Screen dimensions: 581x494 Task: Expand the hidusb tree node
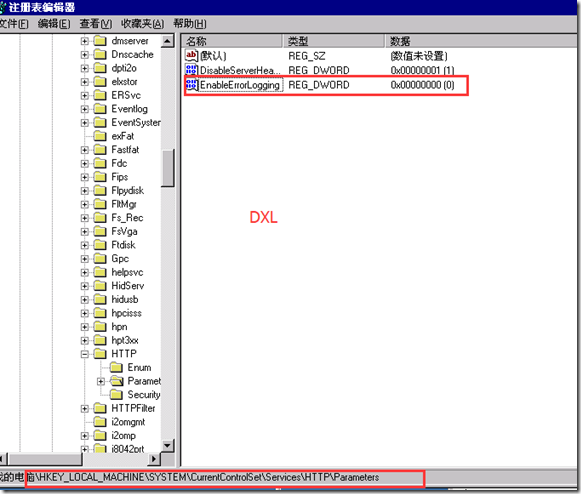coord(85,300)
